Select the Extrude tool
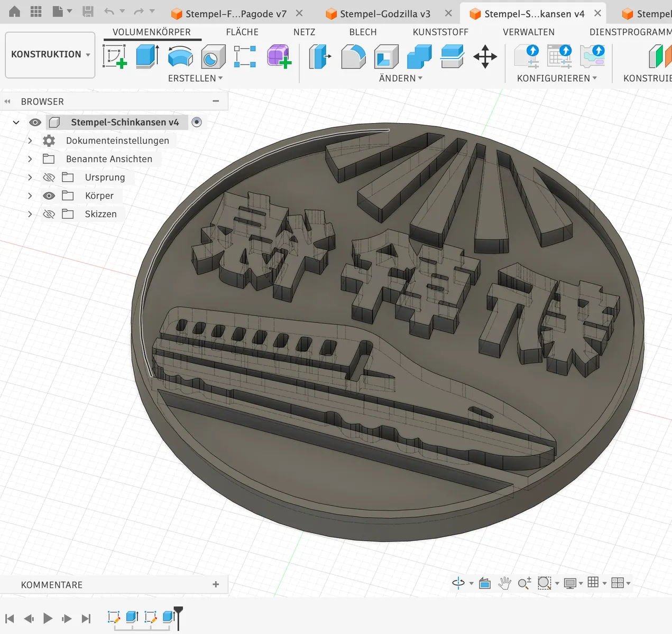 click(x=148, y=57)
